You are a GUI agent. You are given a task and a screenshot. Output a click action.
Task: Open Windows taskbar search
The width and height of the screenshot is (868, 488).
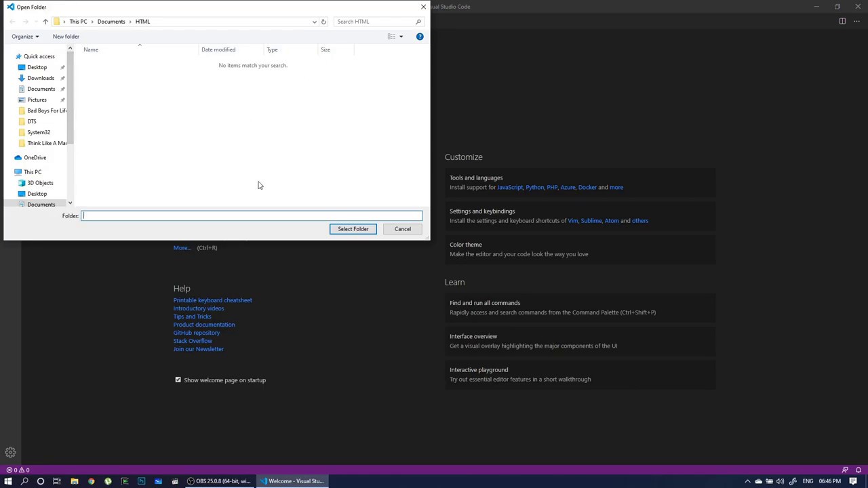[x=24, y=481]
